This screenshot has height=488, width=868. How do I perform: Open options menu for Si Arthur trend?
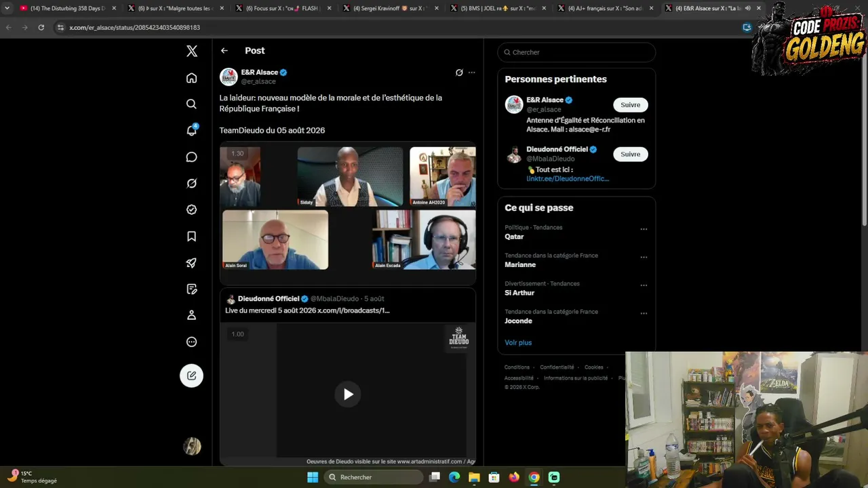(x=644, y=285)
